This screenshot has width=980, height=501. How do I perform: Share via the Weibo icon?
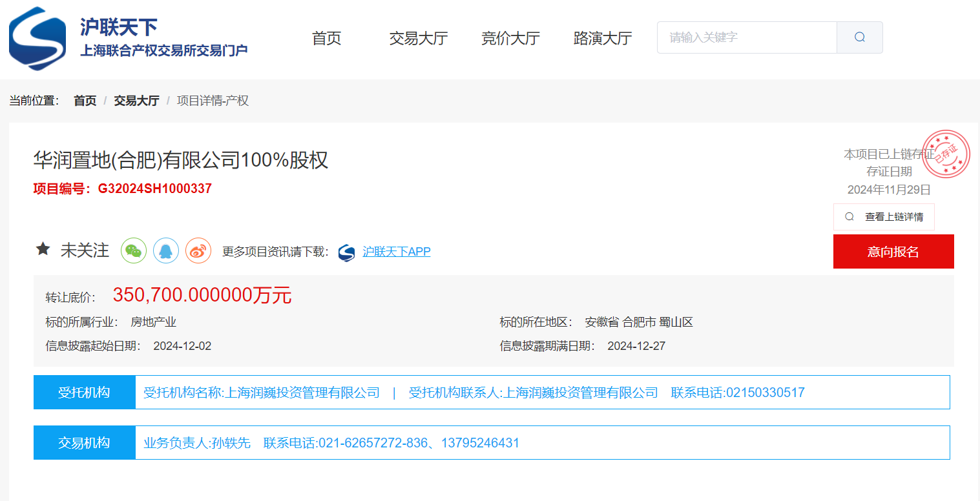(198, 251)
